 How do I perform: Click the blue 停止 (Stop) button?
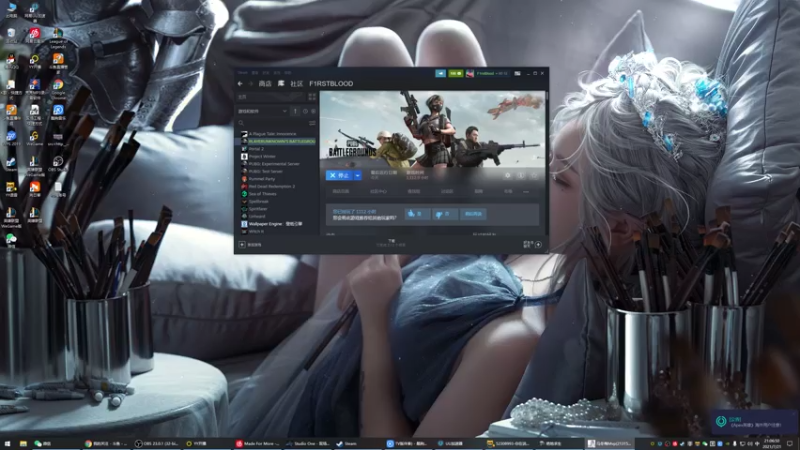pos(339,176)
